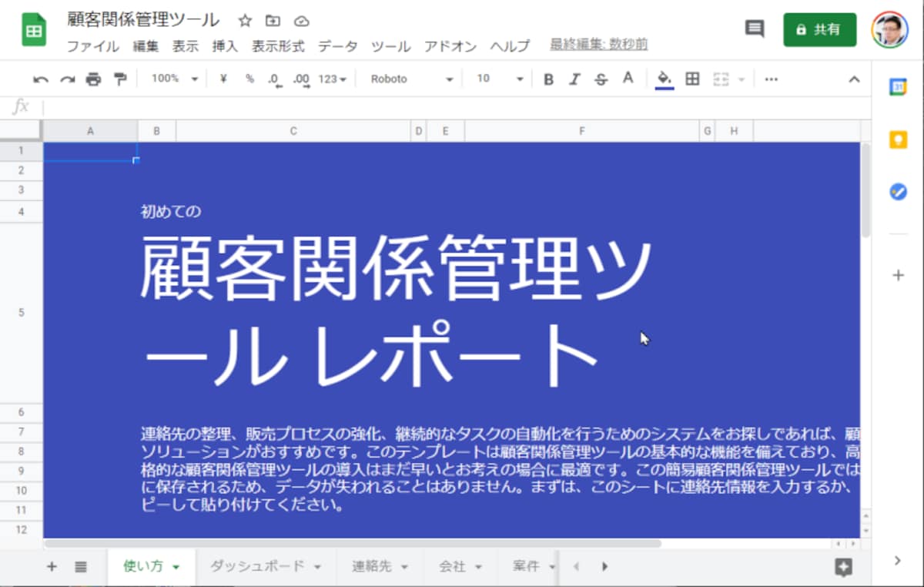The width and height of the screenshot is (924, 587).
Task: Hide the side panel with chevron
Action: point(898,561)
